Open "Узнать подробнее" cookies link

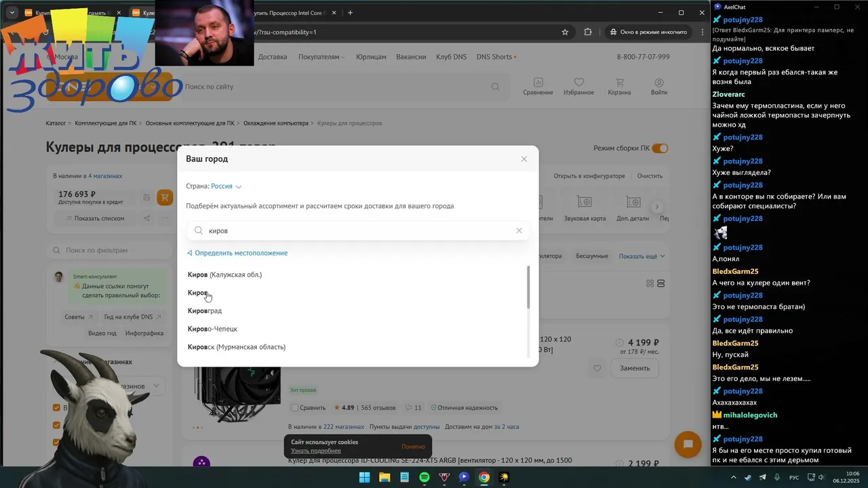pyautogui.click(x=316, y=451)
